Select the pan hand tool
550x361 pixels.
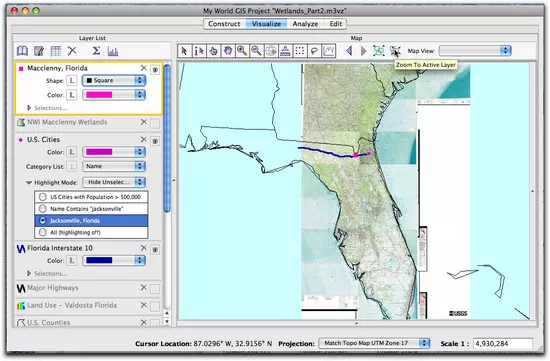click(x=228, y=51)
